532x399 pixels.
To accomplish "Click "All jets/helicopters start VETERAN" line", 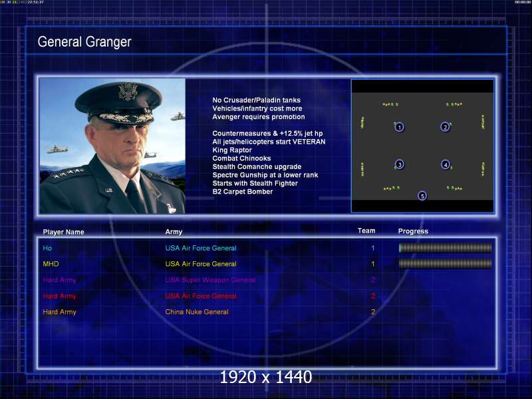I will click(x=269, y=142).
